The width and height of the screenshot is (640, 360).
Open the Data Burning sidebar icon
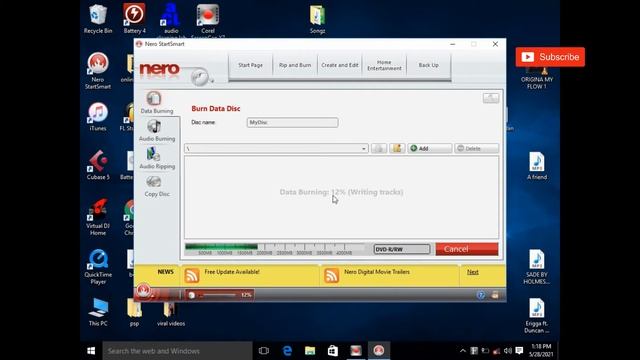pyautogui.click(x=154, y=98)
